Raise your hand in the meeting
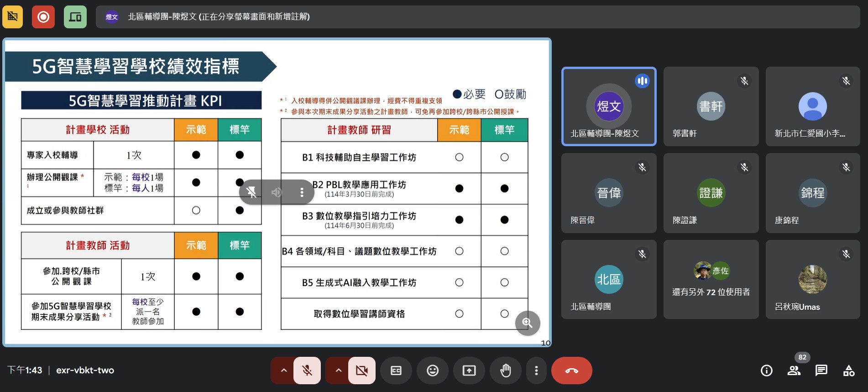This screenshot has width=868, height=392. pyautogui.click(x=505, y=371)
